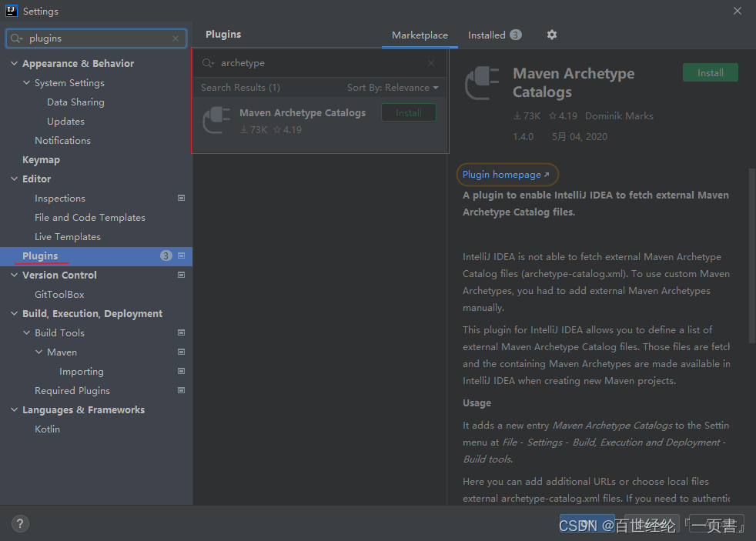756x541 pixels.
Task: Open Importing under Maven
Action: pos(82,372)
